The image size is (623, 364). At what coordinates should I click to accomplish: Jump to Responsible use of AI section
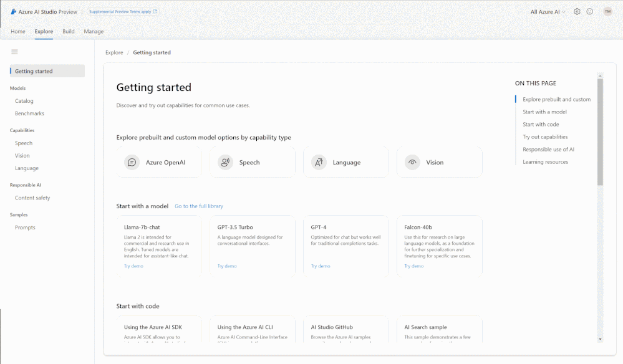(x=548, y=150)
